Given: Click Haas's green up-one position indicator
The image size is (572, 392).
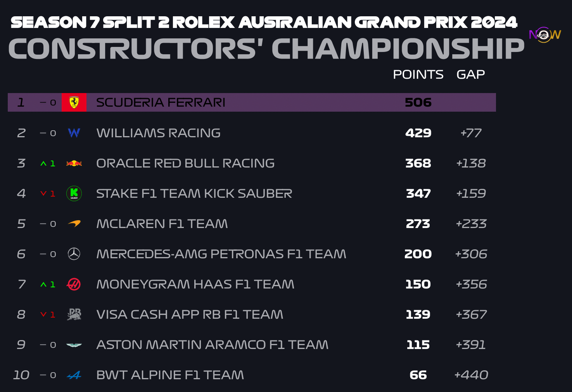Looking at the screenshot, I should 48,285.
